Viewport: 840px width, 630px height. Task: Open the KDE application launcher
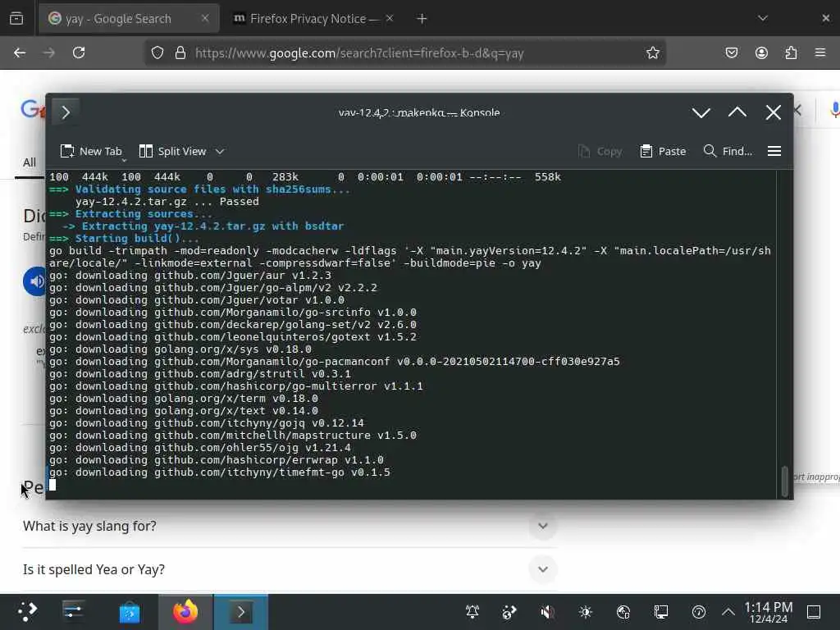[x=27, y=612]
